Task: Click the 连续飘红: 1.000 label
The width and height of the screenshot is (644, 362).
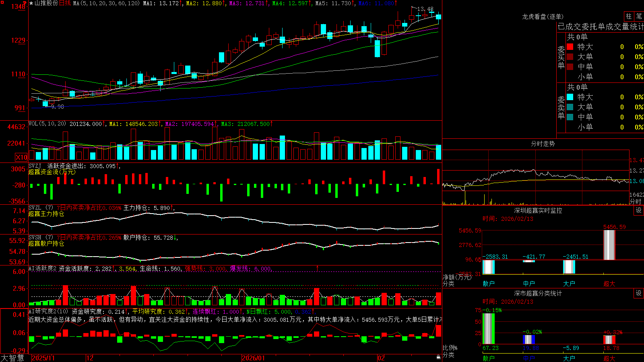Action: [x=217, y=311]
